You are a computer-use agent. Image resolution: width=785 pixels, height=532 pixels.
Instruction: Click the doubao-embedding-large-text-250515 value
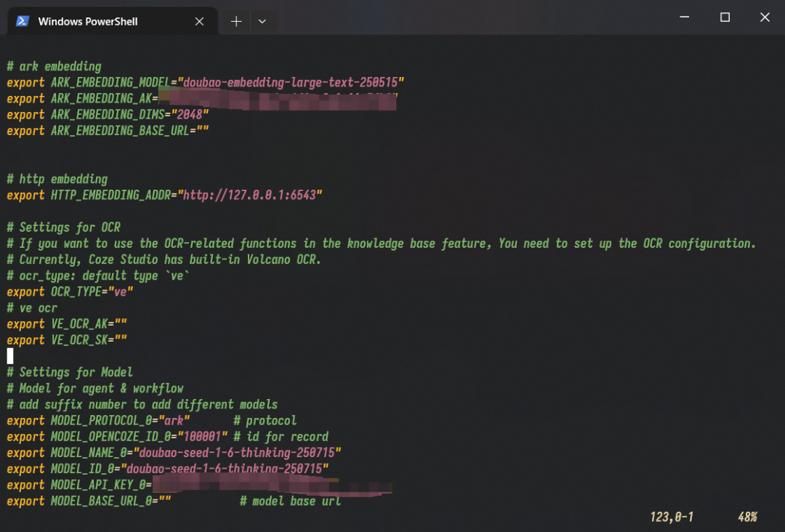tap(291, 83)
